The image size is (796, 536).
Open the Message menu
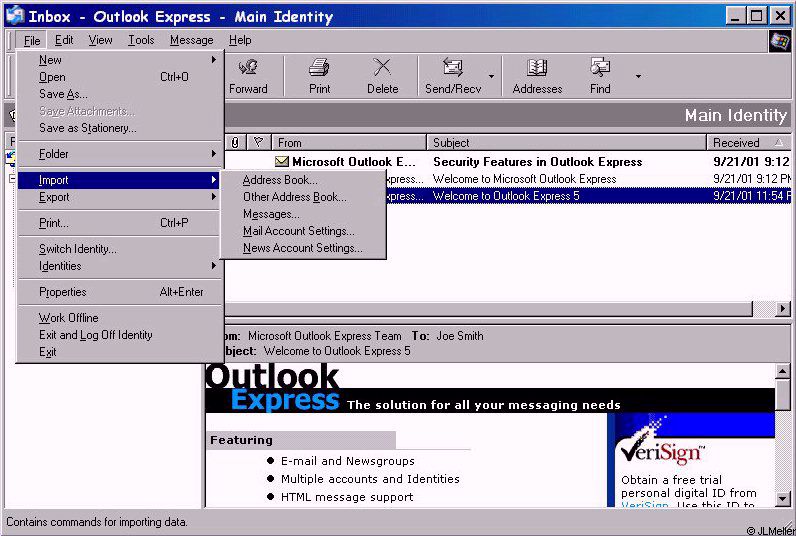tap(191, 40)
